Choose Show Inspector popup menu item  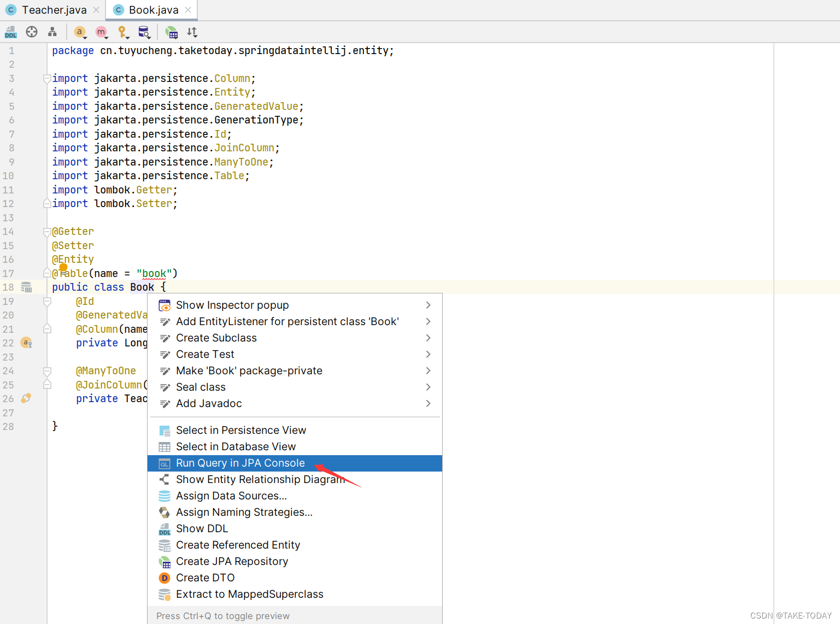(x=295, y=305)
